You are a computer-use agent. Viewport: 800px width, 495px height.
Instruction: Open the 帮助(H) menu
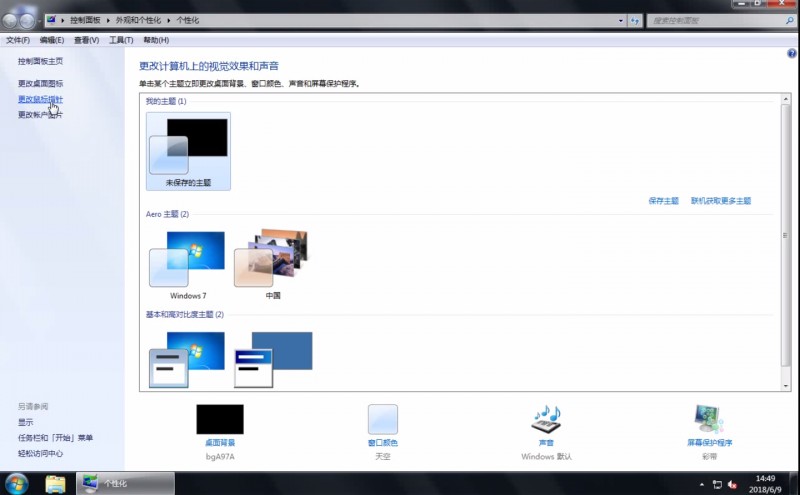(x=156, y=40)
